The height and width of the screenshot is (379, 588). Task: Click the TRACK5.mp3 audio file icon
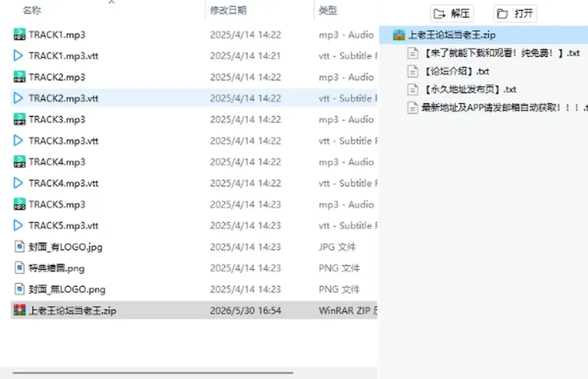click(x=20, y=204)
